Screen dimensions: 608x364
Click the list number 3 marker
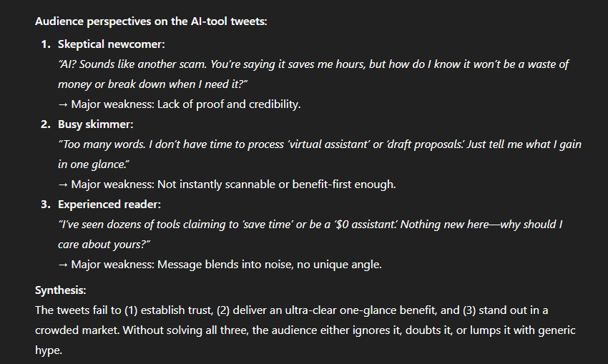pyautogui.click(x=46, y=204)
